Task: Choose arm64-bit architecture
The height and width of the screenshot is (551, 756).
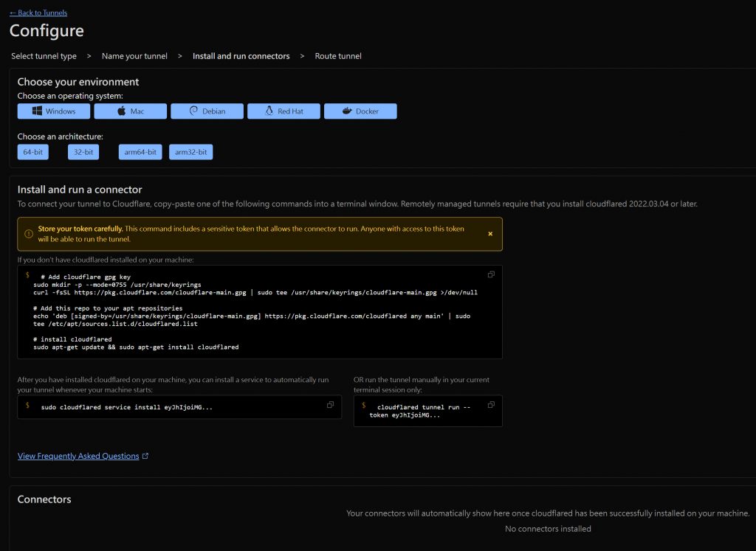Action: click(x=140, y=152)
